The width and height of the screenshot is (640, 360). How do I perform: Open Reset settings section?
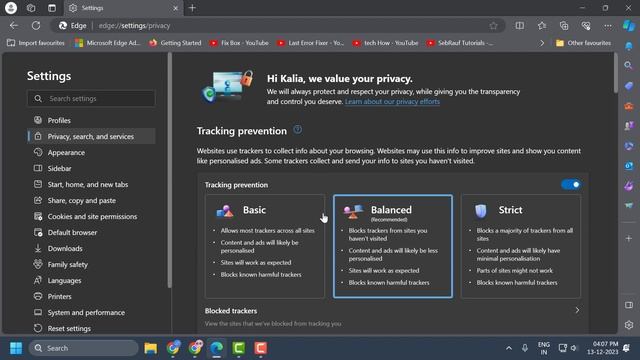point(91,328)
